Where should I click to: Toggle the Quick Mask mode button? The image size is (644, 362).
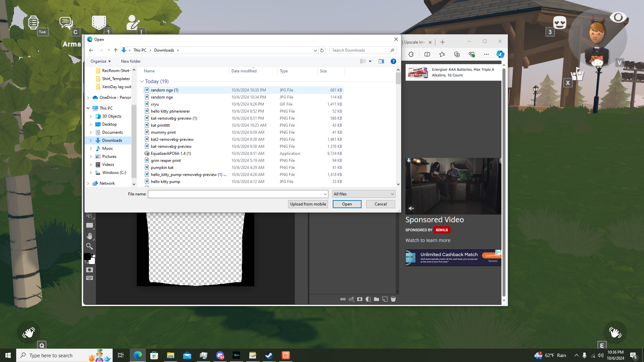coord(89,270)
